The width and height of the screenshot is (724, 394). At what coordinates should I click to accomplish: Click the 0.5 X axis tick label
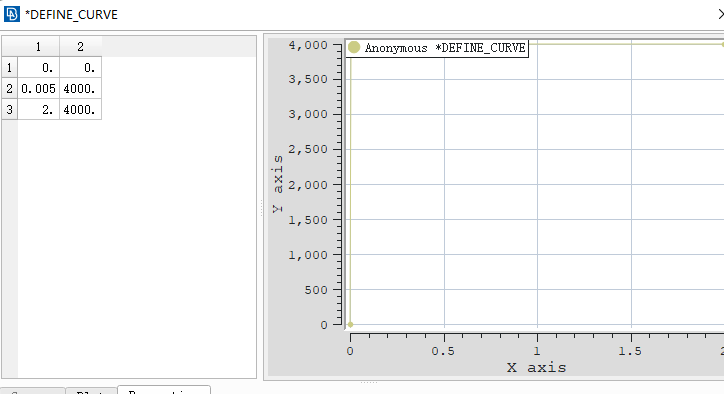[443, 352]
